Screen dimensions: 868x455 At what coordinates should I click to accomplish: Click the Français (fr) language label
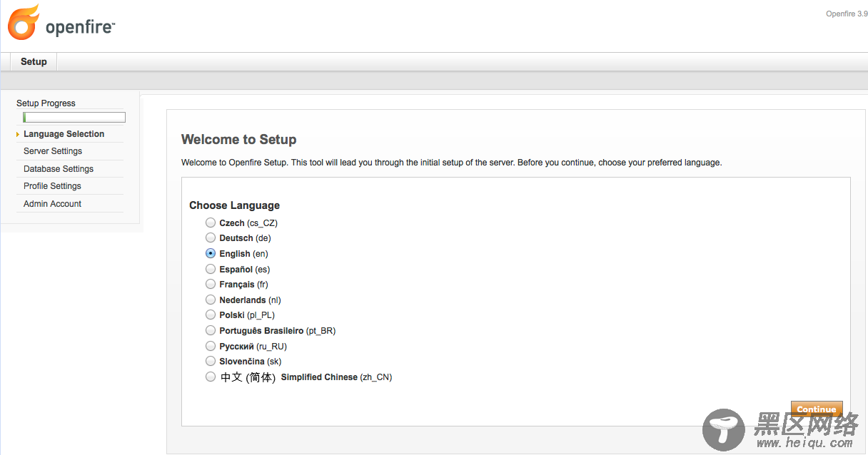(x=243, y=285)
